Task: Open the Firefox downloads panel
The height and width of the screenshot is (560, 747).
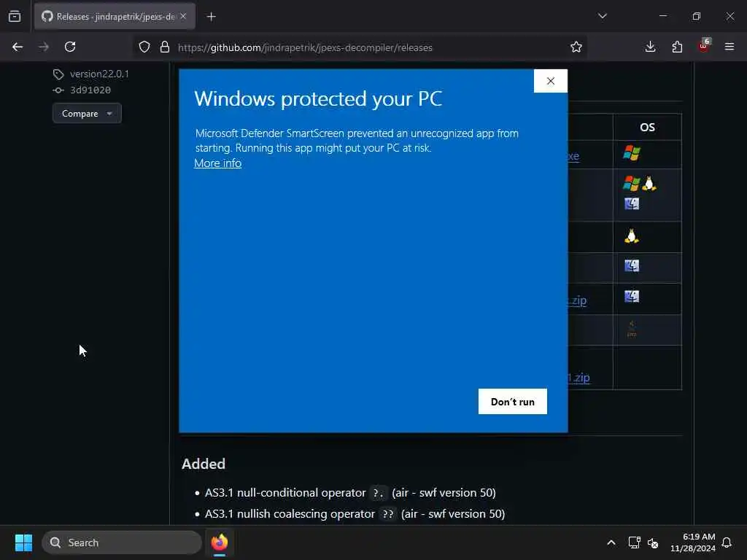Action: [x=650, y=47]
